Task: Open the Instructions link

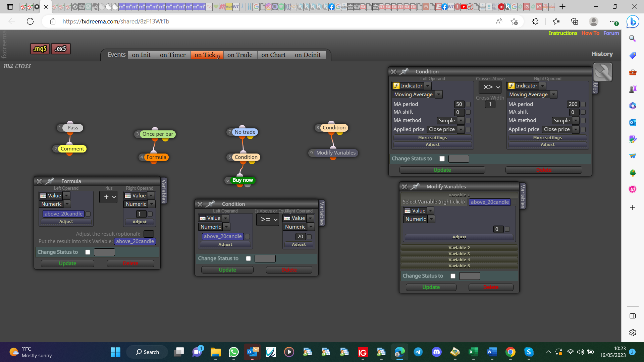Action: [563, 33]
